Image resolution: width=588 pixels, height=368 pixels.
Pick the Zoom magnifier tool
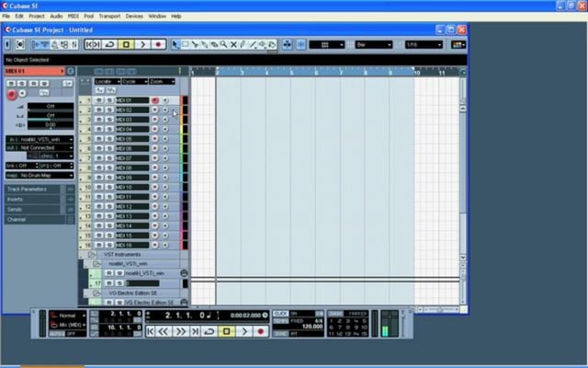224,45
